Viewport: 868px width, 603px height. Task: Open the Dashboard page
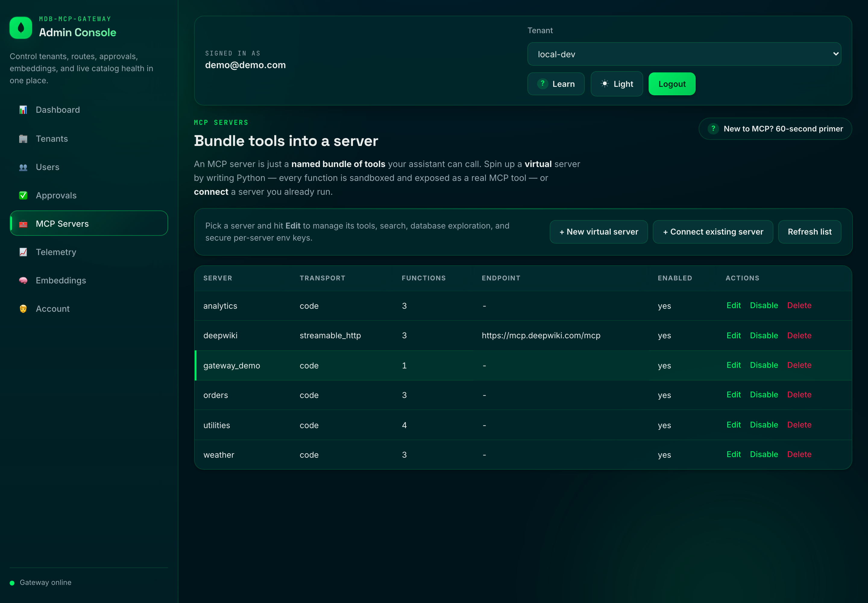point(89,110)
